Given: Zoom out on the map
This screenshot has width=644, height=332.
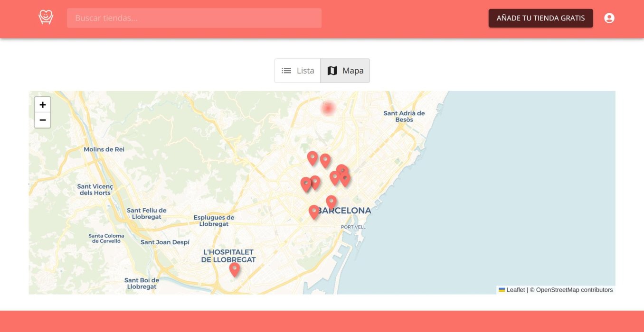Looking at the screenshot, I should 43,120.
